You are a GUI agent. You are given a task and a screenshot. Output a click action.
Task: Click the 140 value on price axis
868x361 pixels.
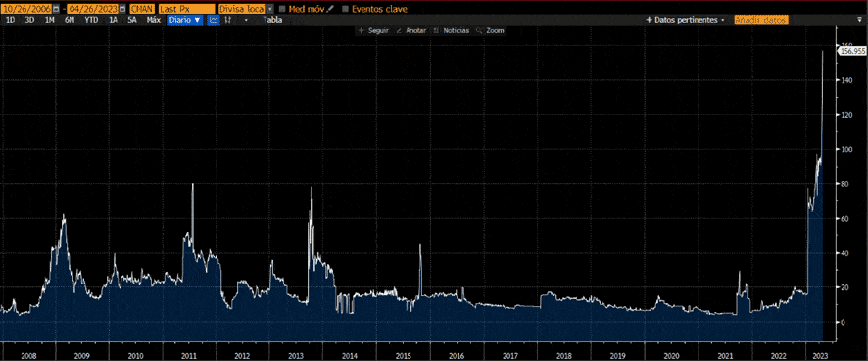coord(847,80)
